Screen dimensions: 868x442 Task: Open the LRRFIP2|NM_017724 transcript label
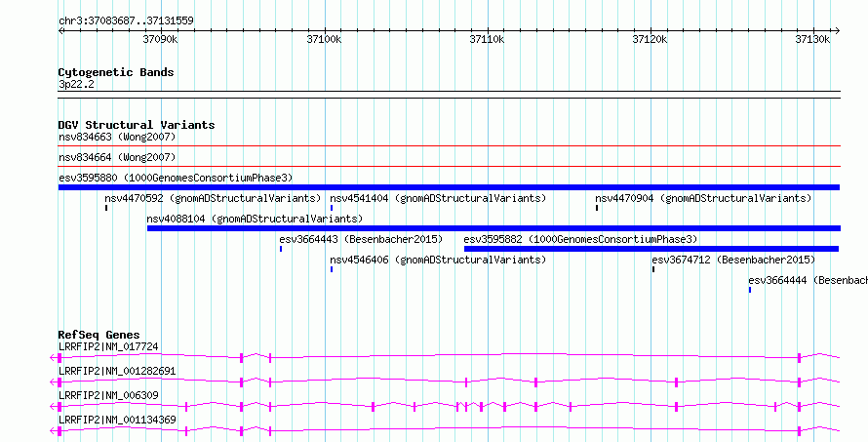point(108,347)
